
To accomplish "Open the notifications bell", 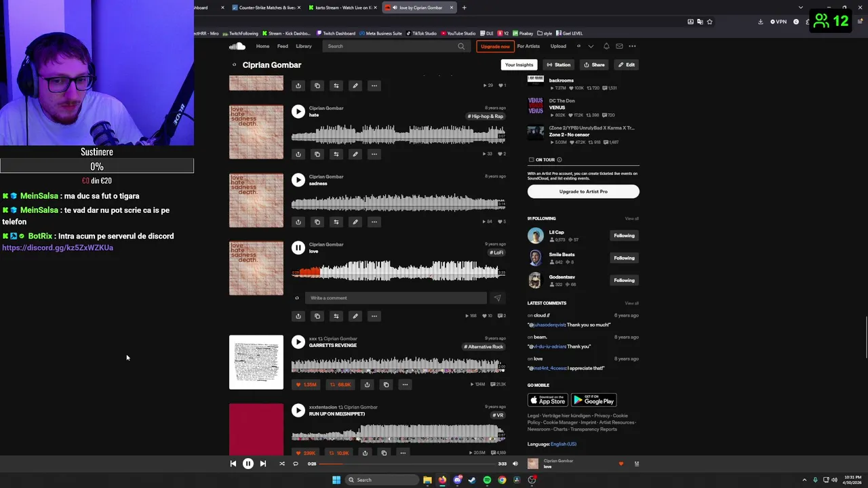I will pos(606,46).
